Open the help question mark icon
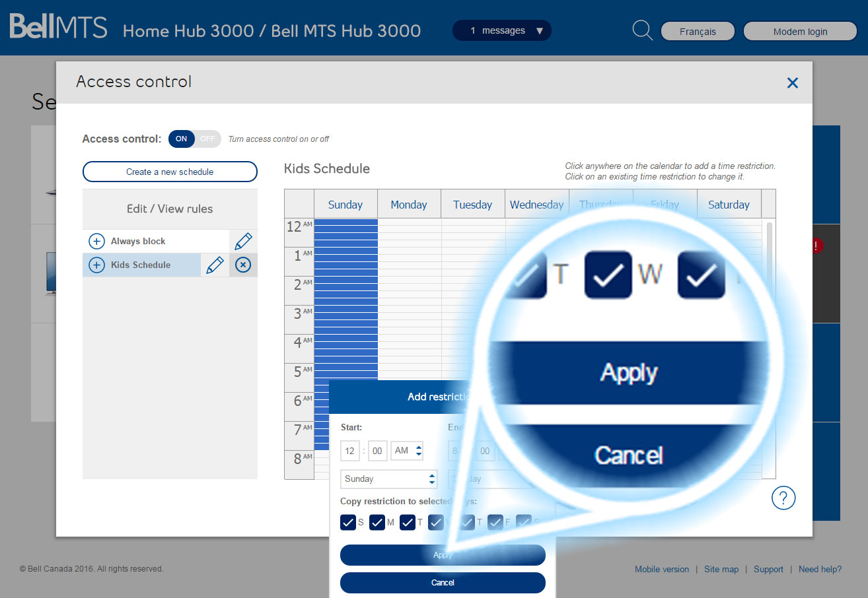 coord(783,498)
